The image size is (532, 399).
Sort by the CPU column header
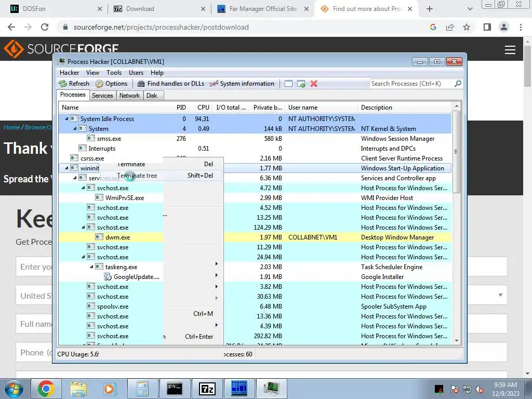click(200, 107)
